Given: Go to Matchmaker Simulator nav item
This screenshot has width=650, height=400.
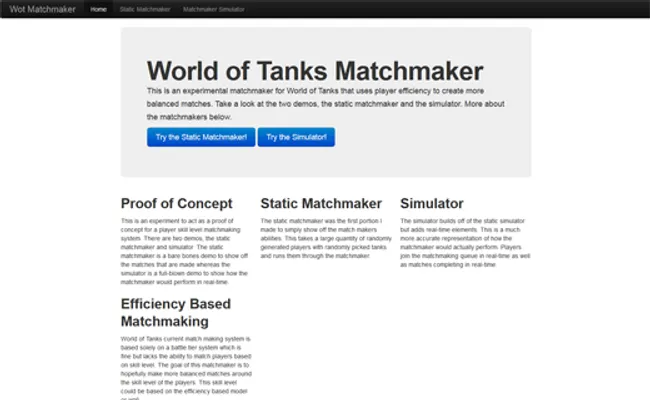Looking at the screenshot, I should pos(214,9).
